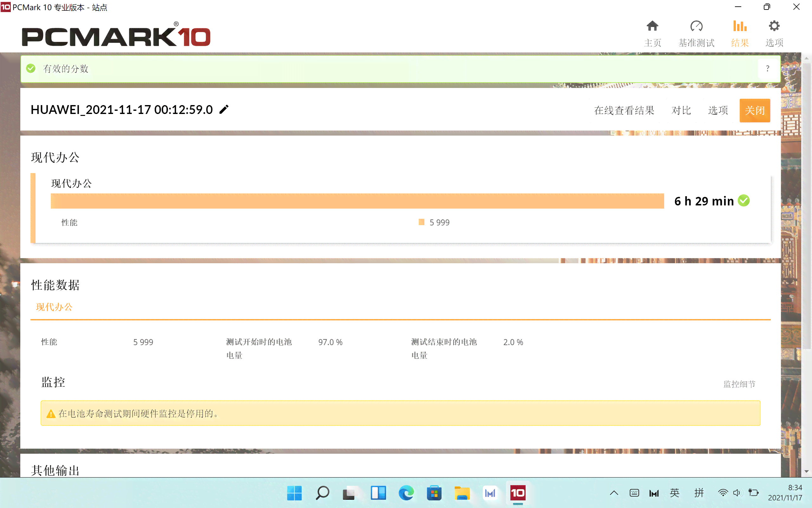Open the 基准测试 benchmark gauge icon
This screenshot has height=508, width=812.
697,26
